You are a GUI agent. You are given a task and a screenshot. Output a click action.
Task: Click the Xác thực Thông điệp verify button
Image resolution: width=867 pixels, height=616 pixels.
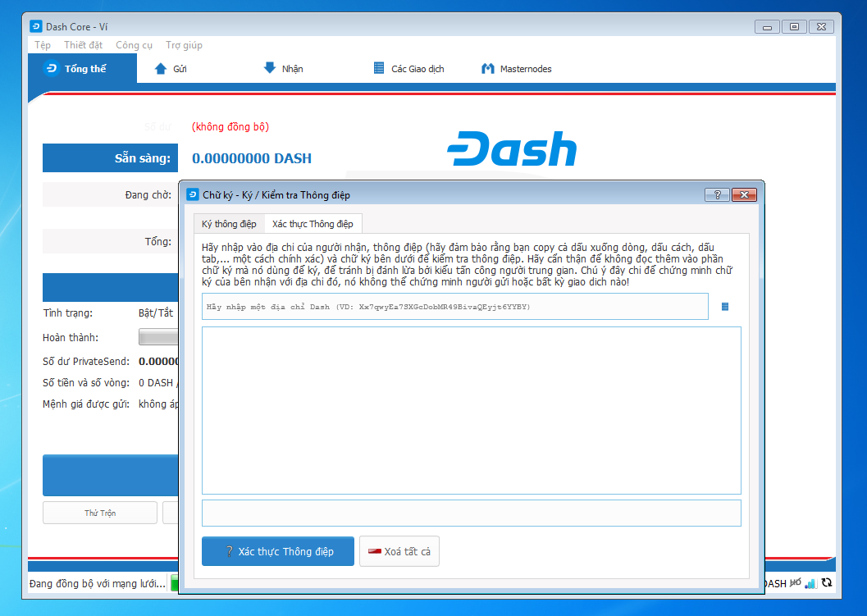pos(277,551)
